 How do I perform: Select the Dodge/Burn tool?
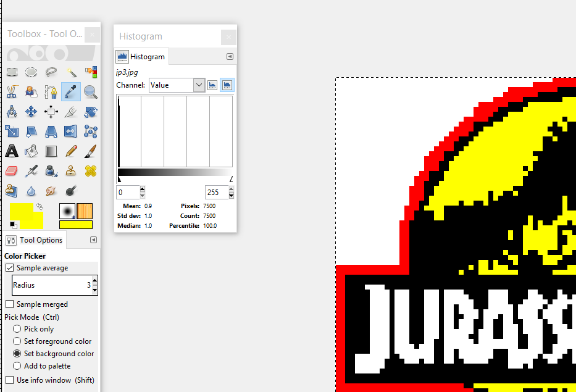coord(71,191)
